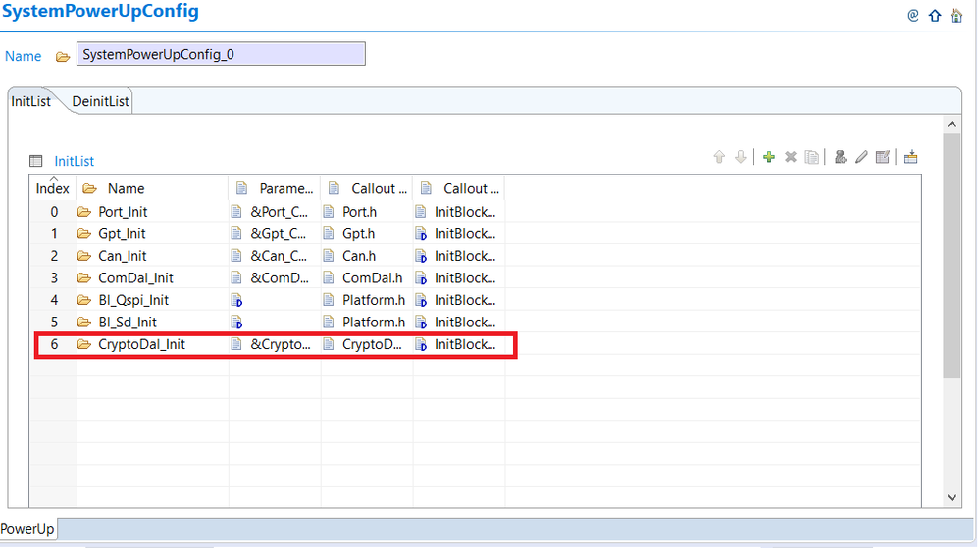This screenshot has width=980, height=548.
Task: Edit the SystemPowerUpConfig_0 name field
Action: click(221, 54)
